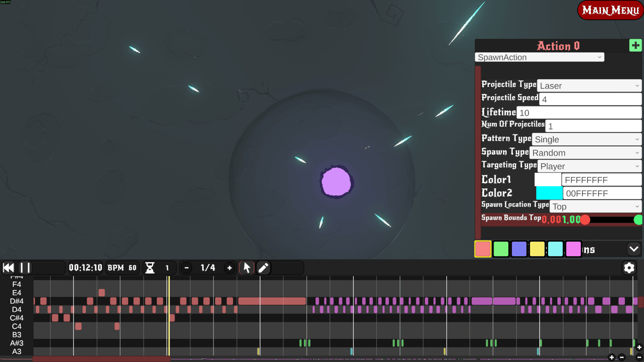Collapse the actions panel with the chevron
The width and height of the screenshot is (644, 362).
(x=634, y=249)
